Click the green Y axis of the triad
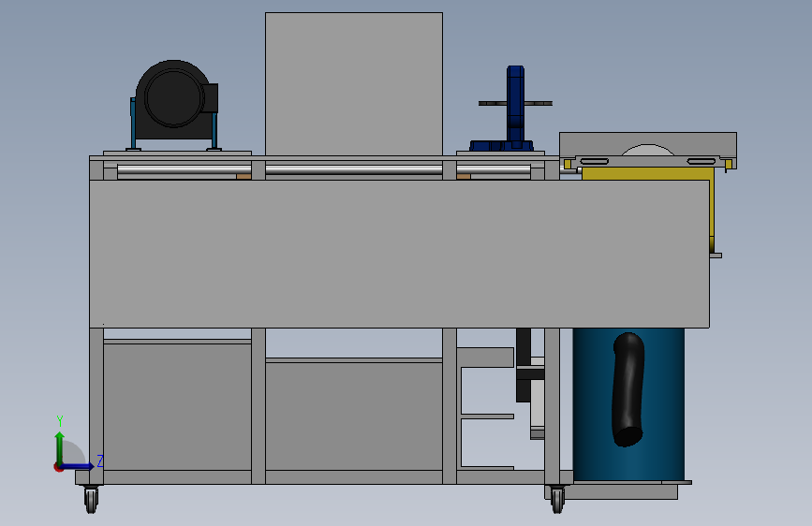The width and height of the screenshot is (812, 526). (x=60, y=447)
